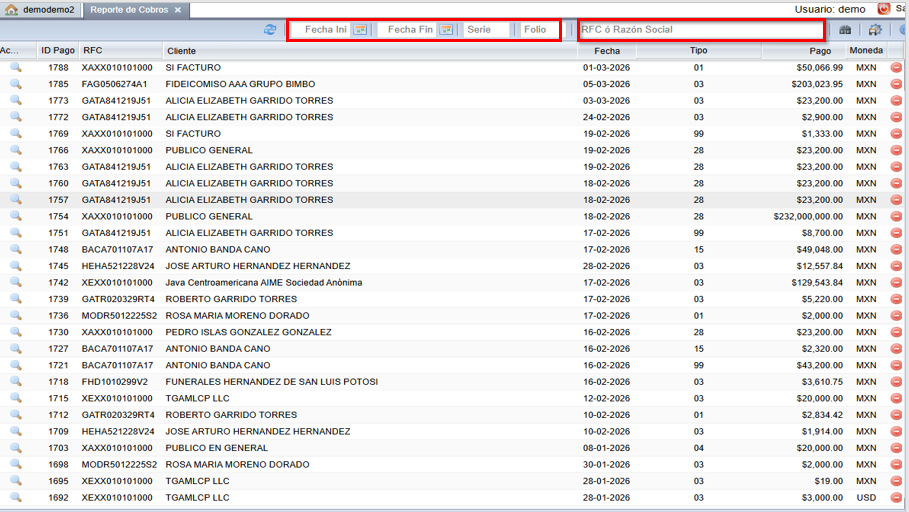Switch to the demodemo2 home tab
Screen dimensions: 909x512
40,10
